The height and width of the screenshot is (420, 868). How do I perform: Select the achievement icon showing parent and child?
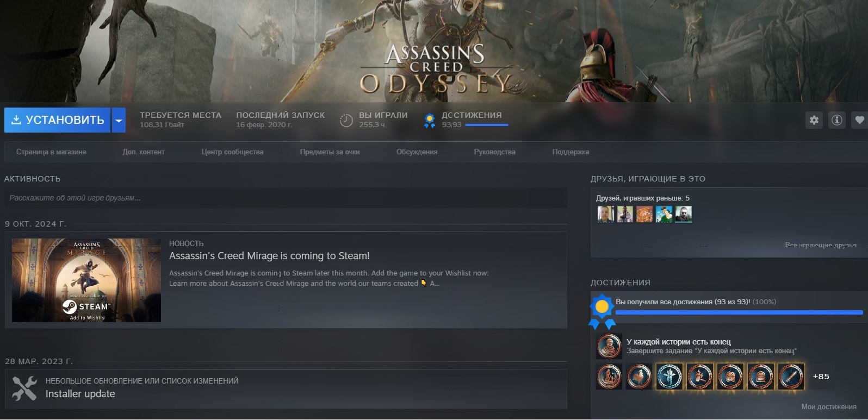[610, 377]
